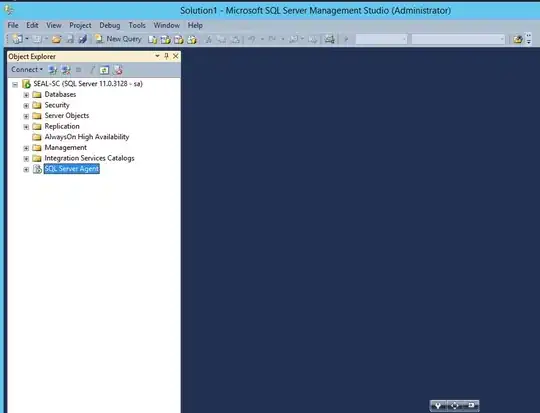Screen dimensions: 540x413
Task: Click the Disconnect icon in Object Explorer
Action: 65,70
